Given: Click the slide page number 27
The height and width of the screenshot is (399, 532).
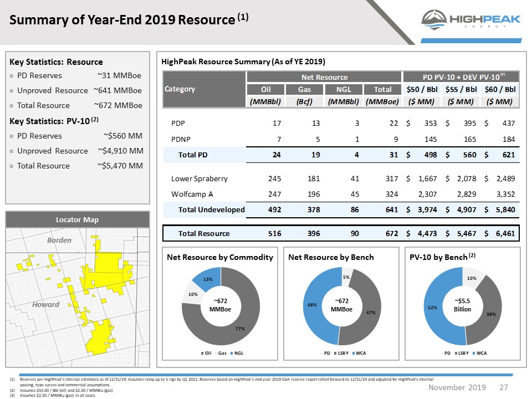Looking at the screenshot, I should pos(504,387).
